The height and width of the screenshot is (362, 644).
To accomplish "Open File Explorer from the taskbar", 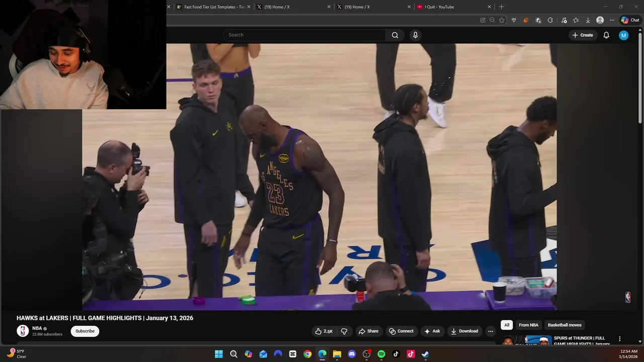I will coord(337,354).
